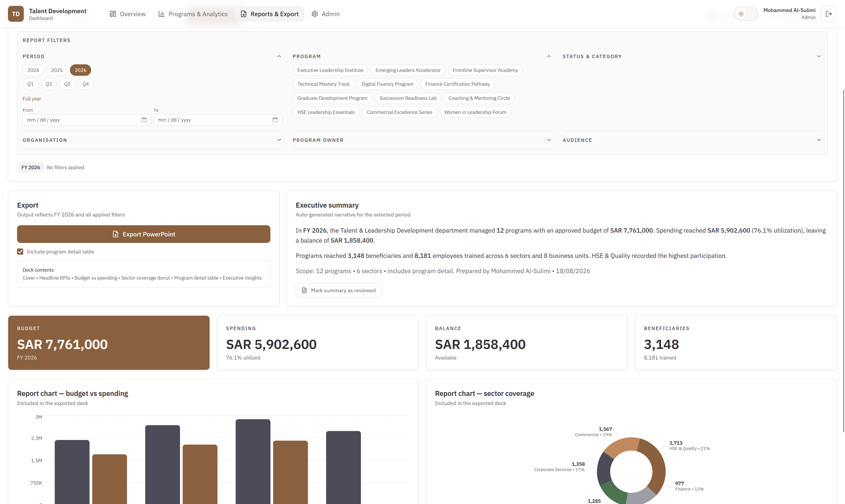Select Coaching & Mentoring Circle chip
The width and height of the screenshot is (845, 504).
tap(479, 98)
